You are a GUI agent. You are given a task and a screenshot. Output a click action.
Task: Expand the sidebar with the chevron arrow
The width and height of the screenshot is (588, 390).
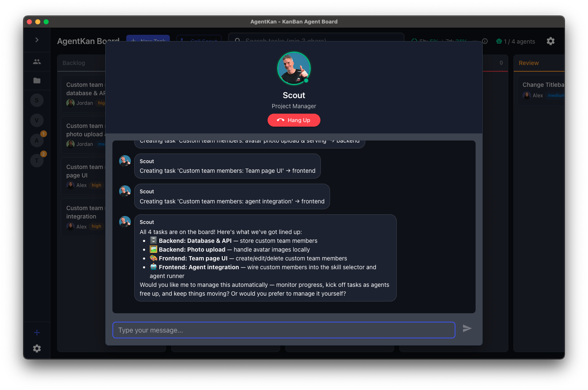36,40
